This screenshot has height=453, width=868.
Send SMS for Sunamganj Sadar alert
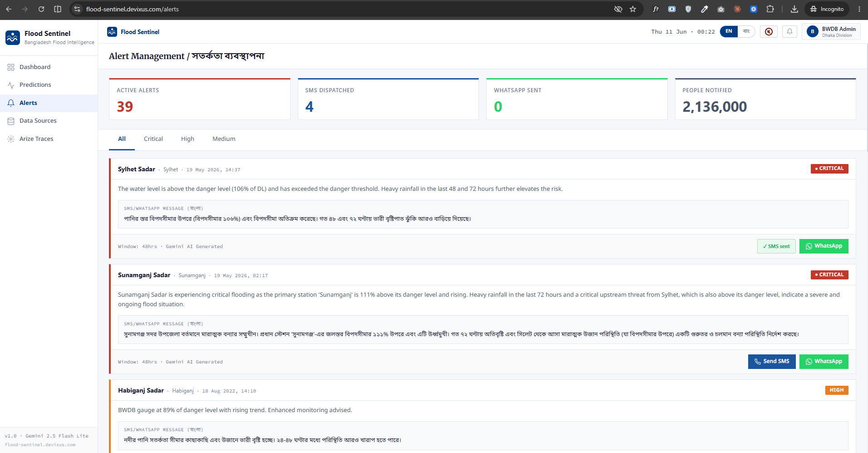click(x=772, y=362)
